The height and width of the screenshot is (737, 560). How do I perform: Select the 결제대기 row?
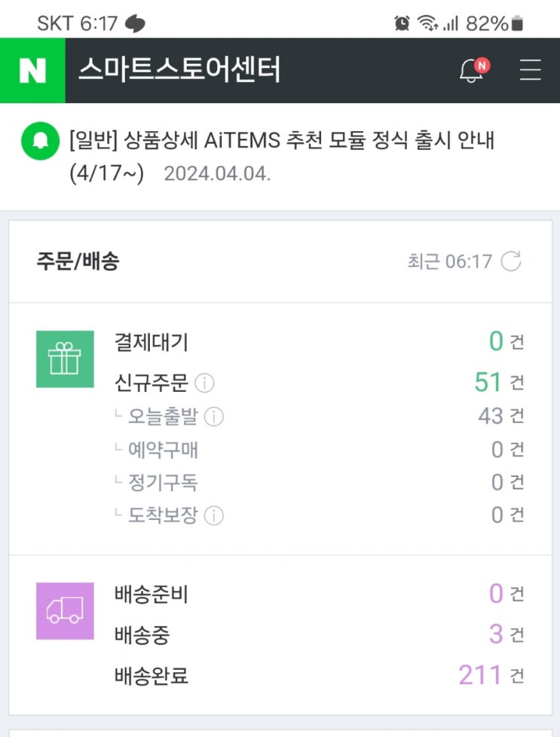[x=151, y=342]
